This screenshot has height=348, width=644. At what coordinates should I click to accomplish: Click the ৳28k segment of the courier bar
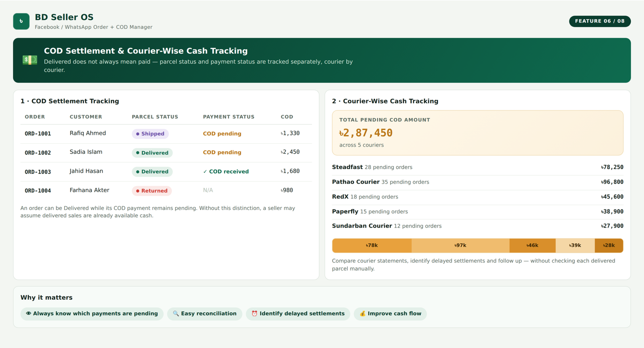609,245
